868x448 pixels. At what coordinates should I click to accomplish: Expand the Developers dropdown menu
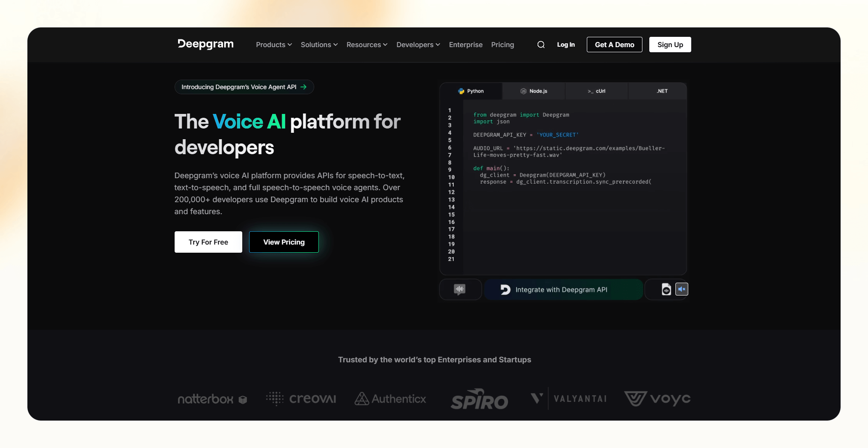418,45
